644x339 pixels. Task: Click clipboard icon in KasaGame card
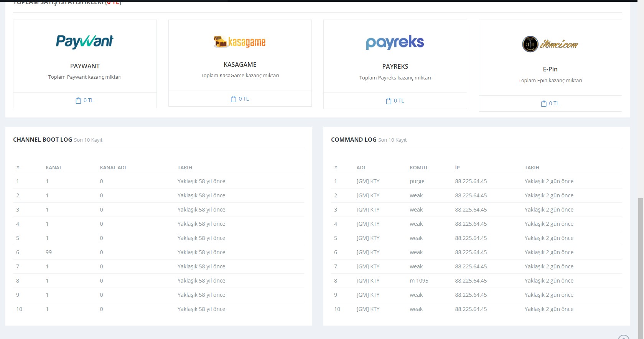coord(233,99)
